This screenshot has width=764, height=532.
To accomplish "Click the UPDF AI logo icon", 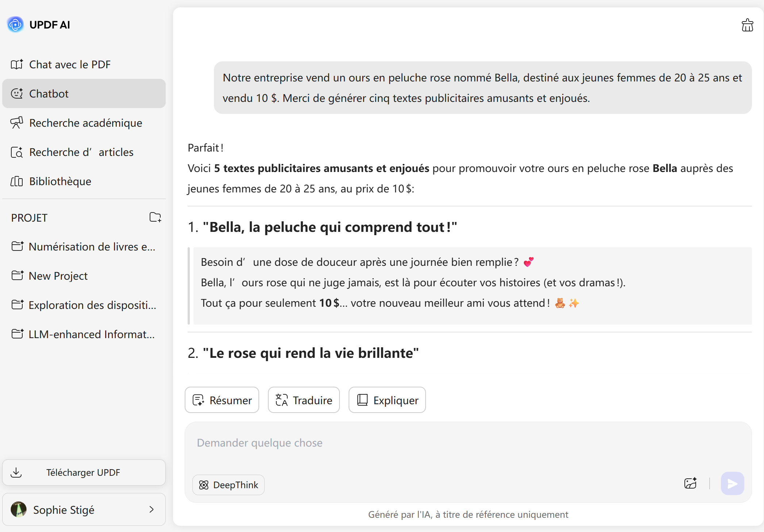I will (15, 24).
